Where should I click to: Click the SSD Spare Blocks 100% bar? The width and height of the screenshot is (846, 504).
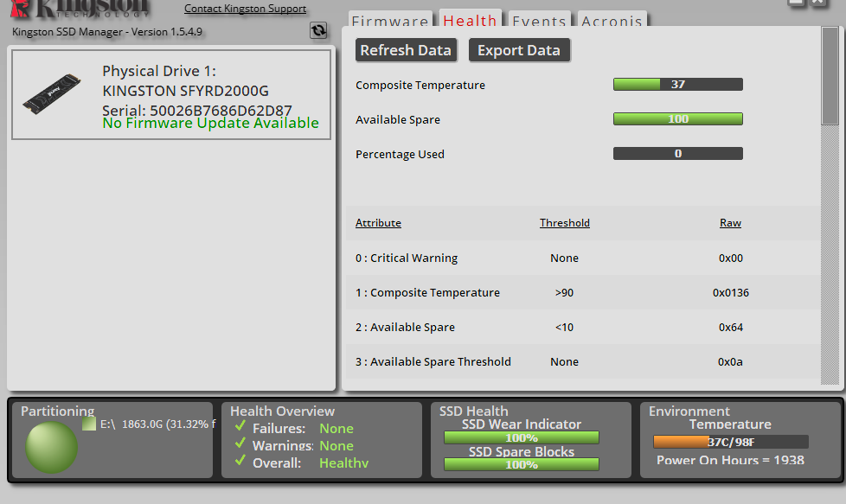click(x=522, y=464)
